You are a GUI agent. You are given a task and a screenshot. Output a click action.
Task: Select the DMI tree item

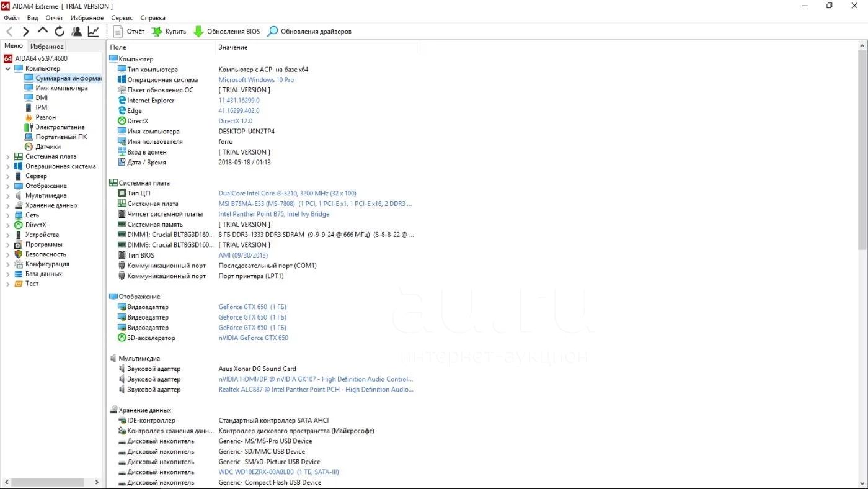[42, 97]
